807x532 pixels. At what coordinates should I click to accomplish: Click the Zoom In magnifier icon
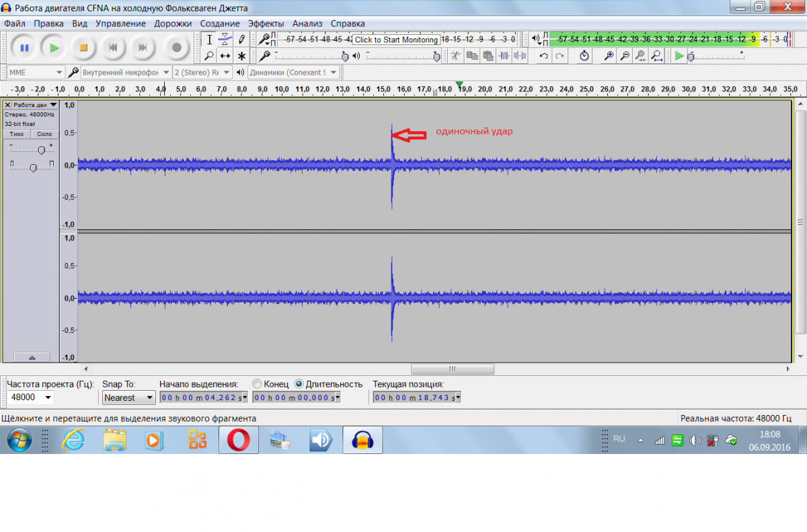pos(608,56)
